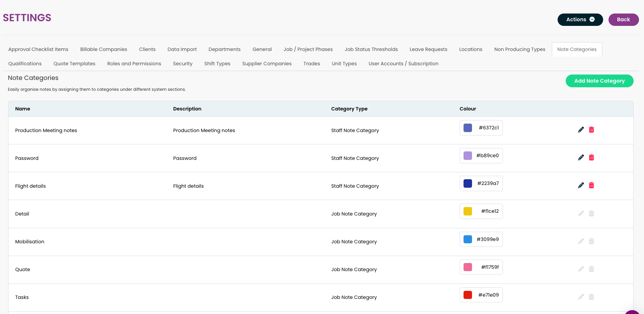Edit the Flight details note category
Image resolution: width=644 pixels, height=314 pixels.
click(581, 185)
